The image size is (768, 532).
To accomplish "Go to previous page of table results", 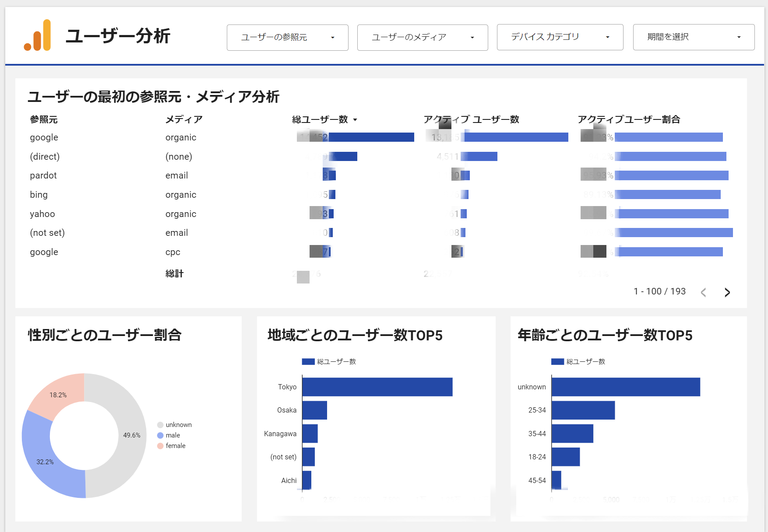I will click(x=703, y=292).
